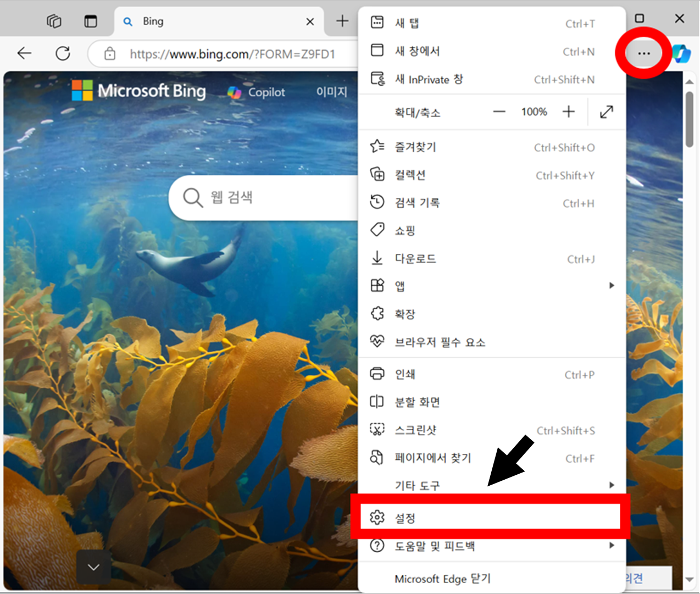
Task: Click the Print (인쇄) icon
Action: (377, 374)
